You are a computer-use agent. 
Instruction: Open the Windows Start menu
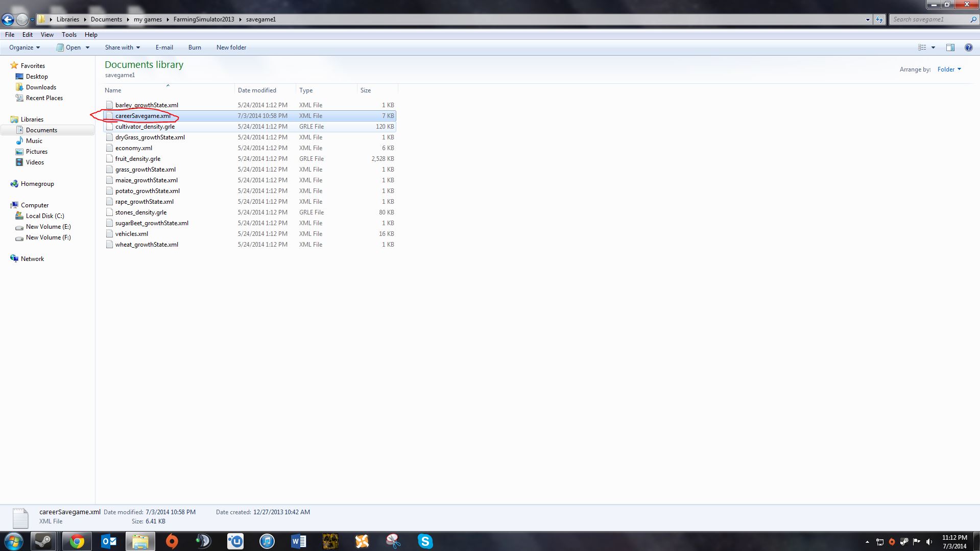pyautogui.click(x=14, y=541)
